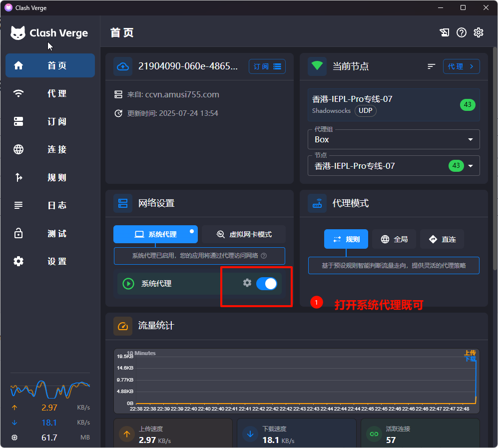Open the 订阅 subscriptions sidebar item

[x=50, y=121]
